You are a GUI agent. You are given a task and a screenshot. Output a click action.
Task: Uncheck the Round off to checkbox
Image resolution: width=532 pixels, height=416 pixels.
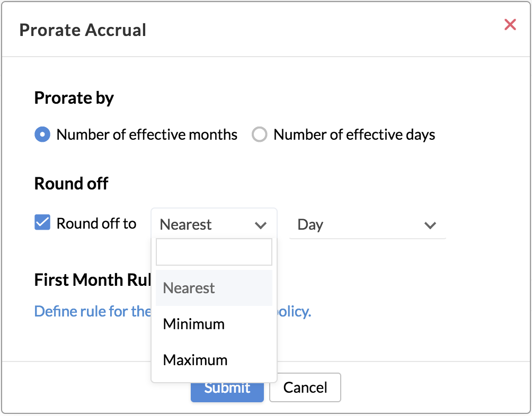pyautogui.click(x=42, y=223)
